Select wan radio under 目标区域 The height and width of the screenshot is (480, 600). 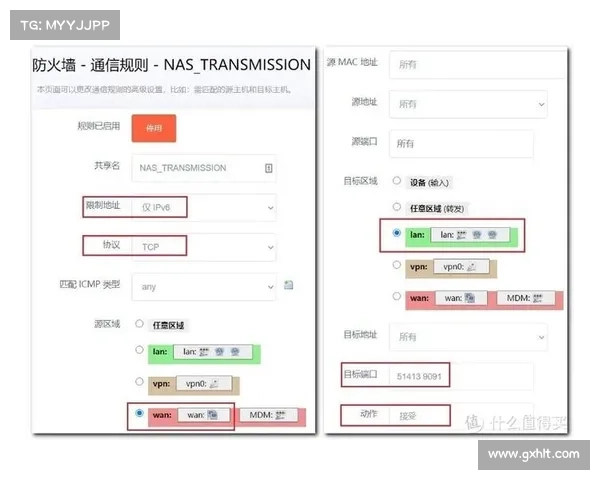397,296
